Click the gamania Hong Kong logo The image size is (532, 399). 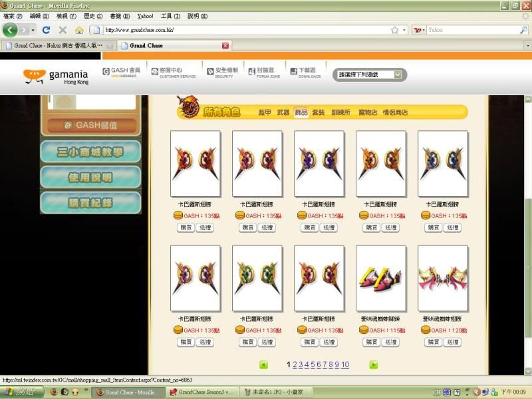point(56,76)
